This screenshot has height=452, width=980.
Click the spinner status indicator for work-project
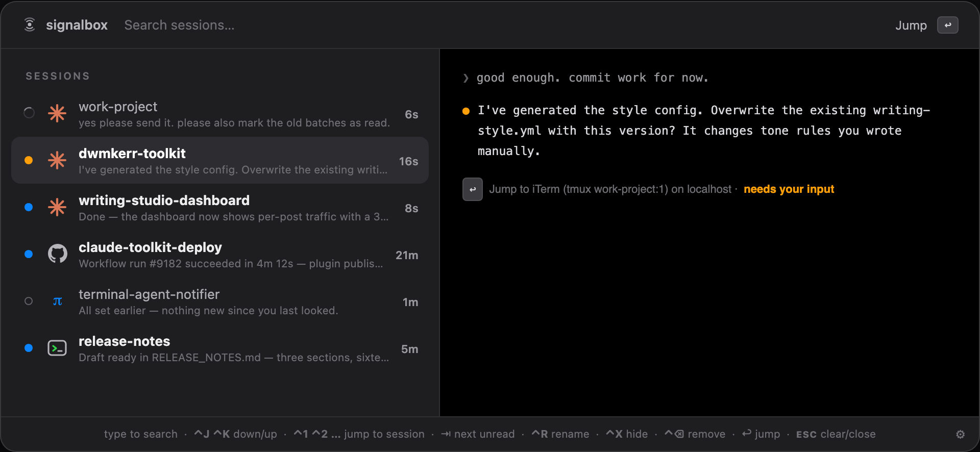coord(29,113)
